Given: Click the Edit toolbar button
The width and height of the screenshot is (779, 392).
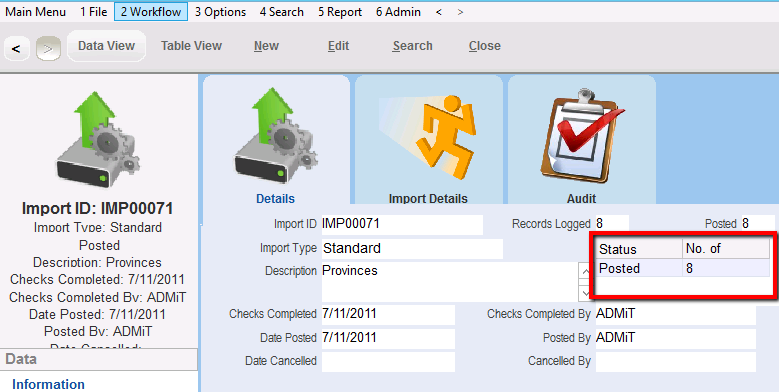Looking at the screenshot, I should (x=338, y=46).
